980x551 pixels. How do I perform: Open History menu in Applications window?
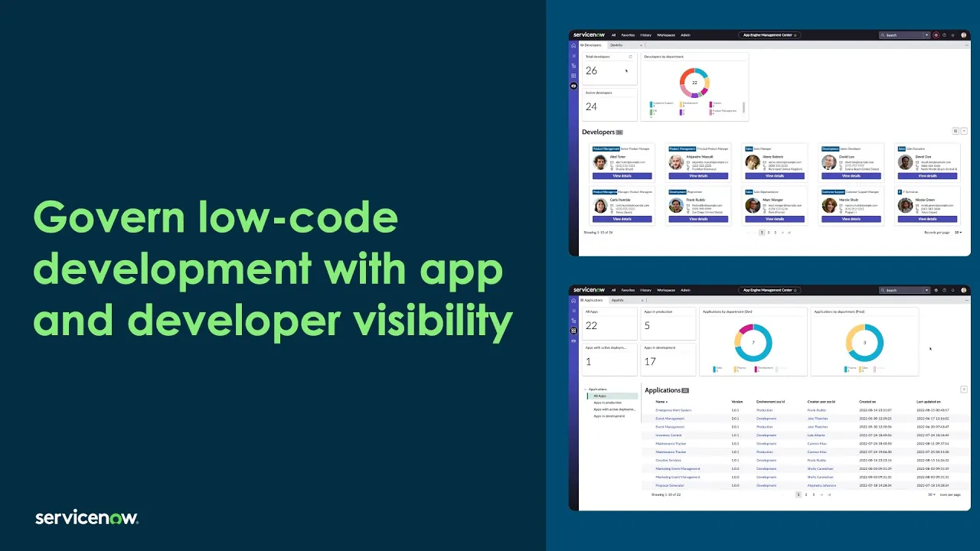(x=646, y=290)
